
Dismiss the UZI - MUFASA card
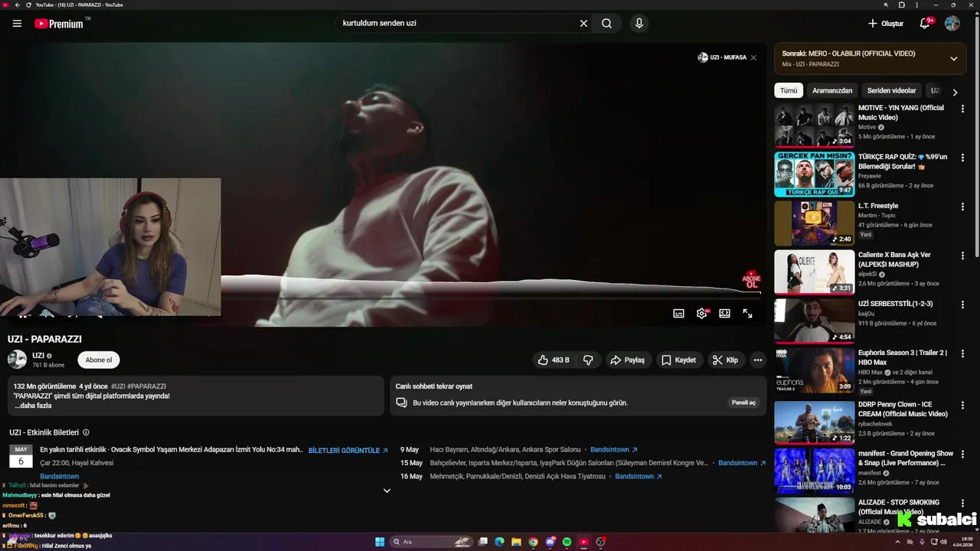[753, 57]
